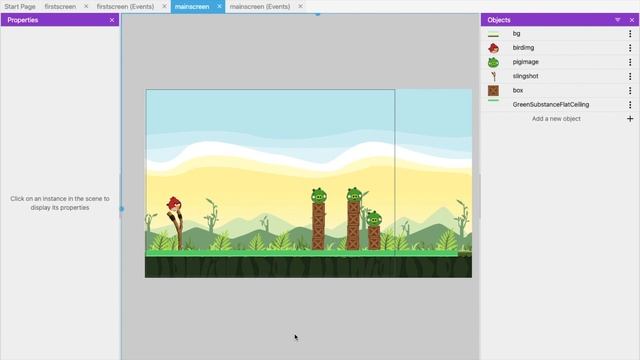Switch to the firstscreen tab
This screenshot has height=360, width=640.
[x=60, y=7]
